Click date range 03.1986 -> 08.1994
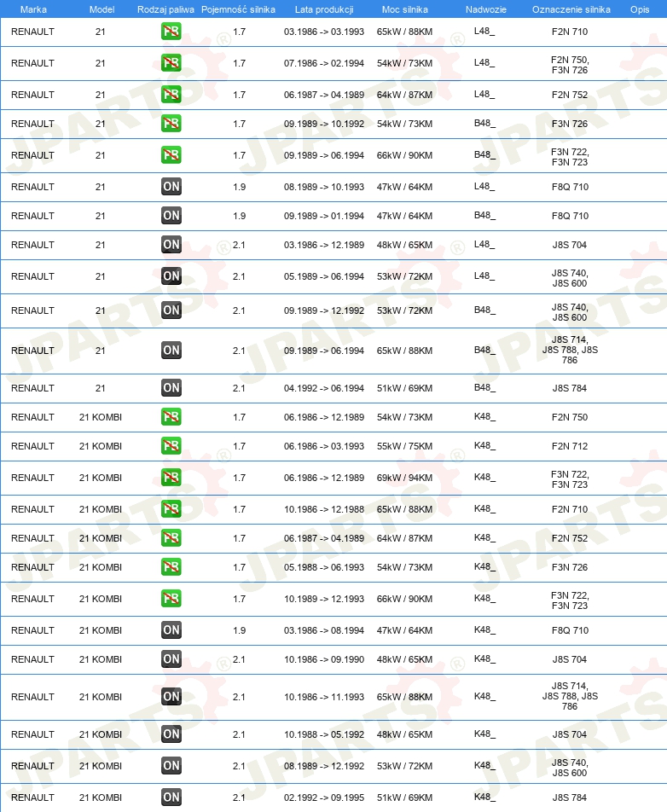This screenshot has width=667, height=812. coord(323,631)
